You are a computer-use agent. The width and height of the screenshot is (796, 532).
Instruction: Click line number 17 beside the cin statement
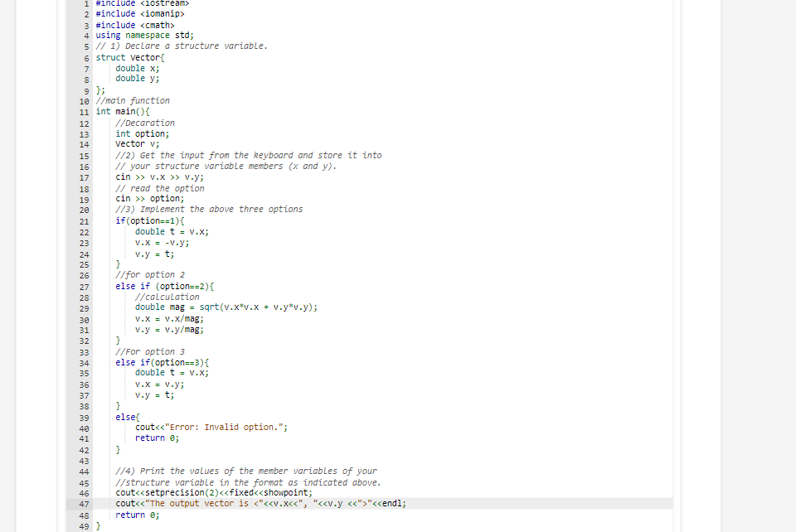[x=83, y=177]
